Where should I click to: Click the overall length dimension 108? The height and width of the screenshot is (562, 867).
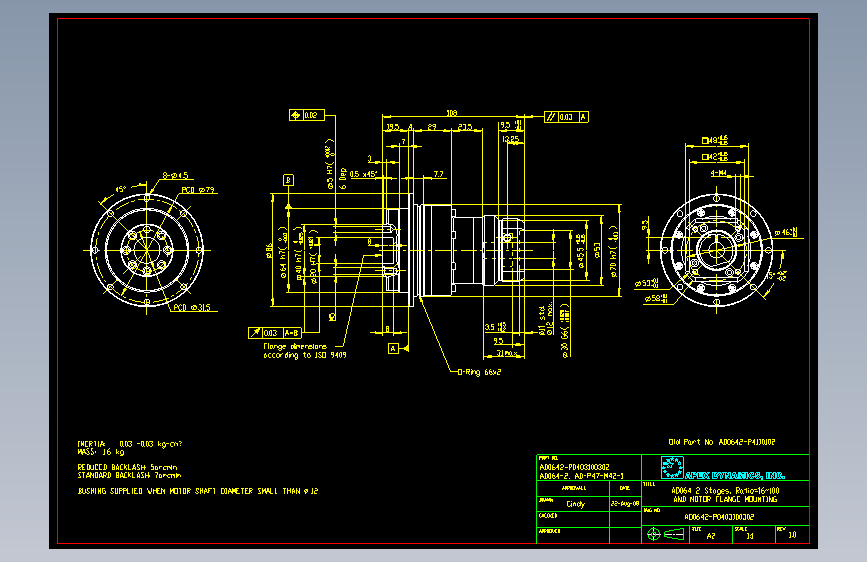coord(452,113)
